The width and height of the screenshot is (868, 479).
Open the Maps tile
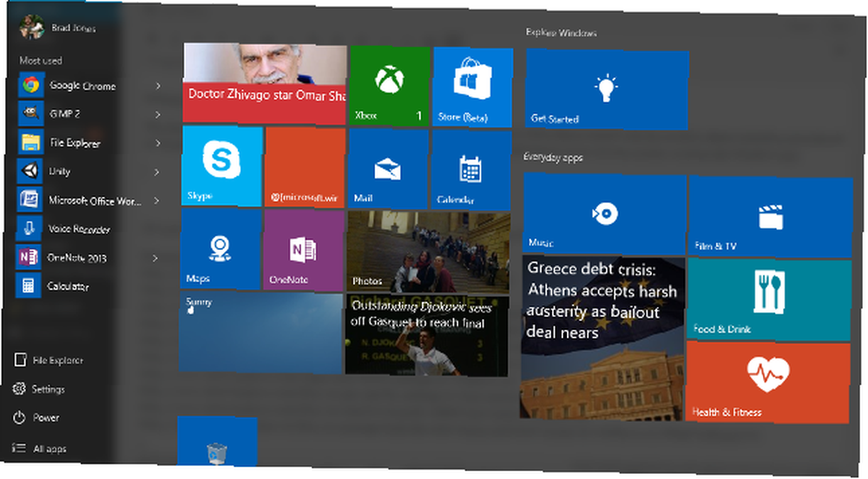(220, 249)
